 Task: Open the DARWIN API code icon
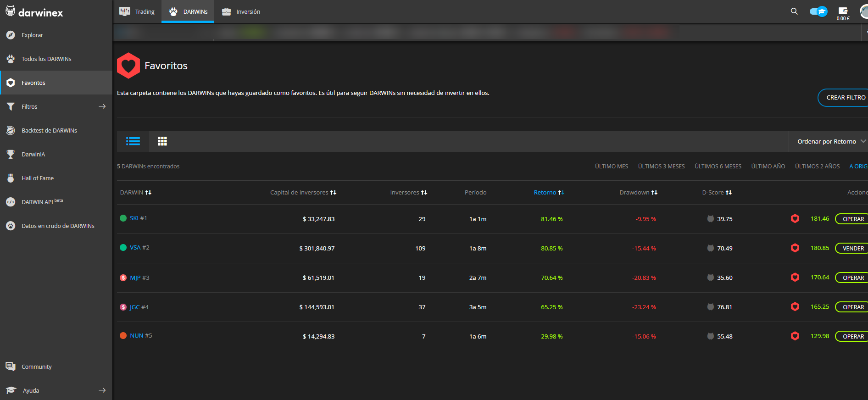pos(11,202)
